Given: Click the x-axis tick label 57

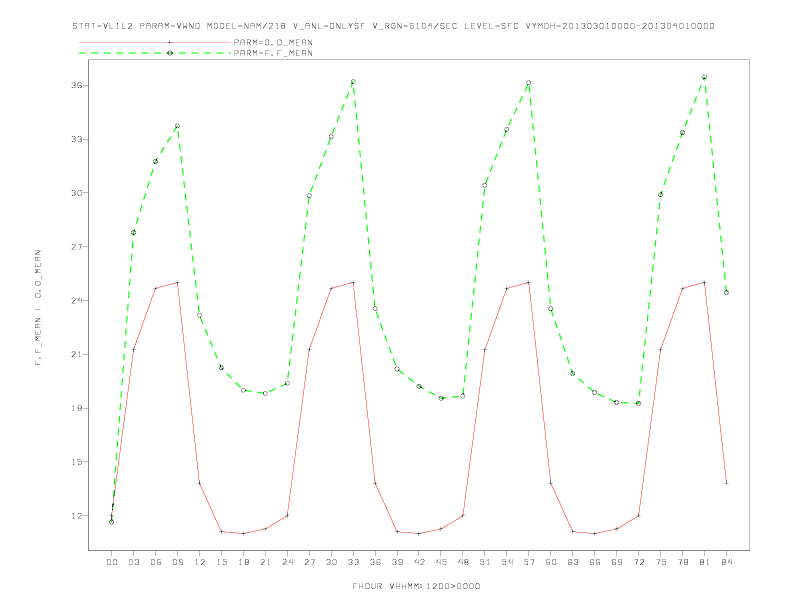Looking at the screenshot, I should click(x=529, y=562).
